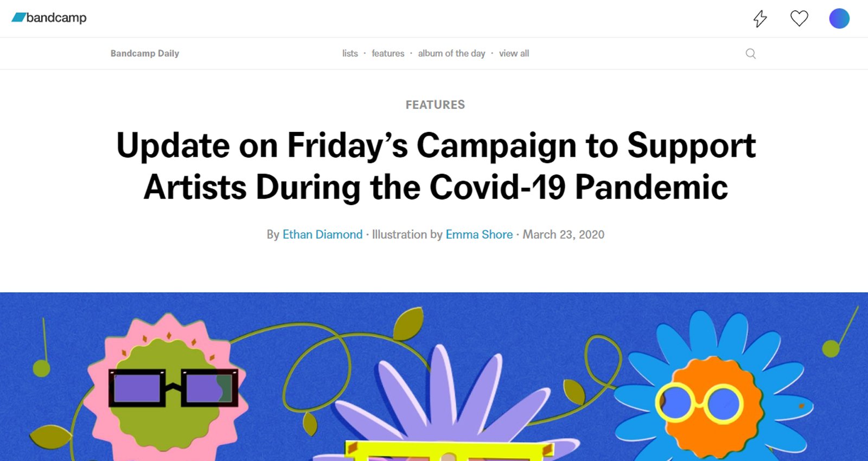This screenshot has height=461, width=868.
Task: Select the features nav item
Action: click(388, 53)
